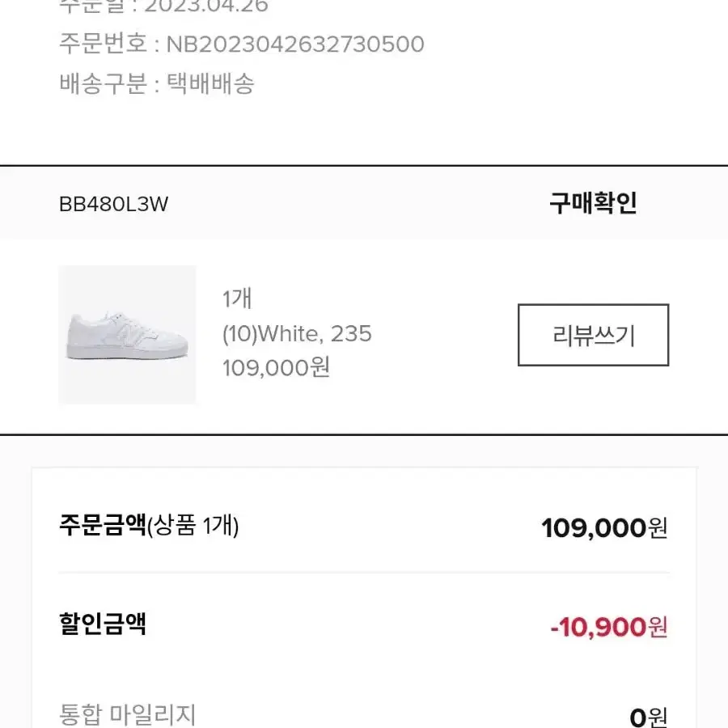Click the 통합 마일리지 label
The height and width of the screenshot is (728, 728).
(128, 713)
